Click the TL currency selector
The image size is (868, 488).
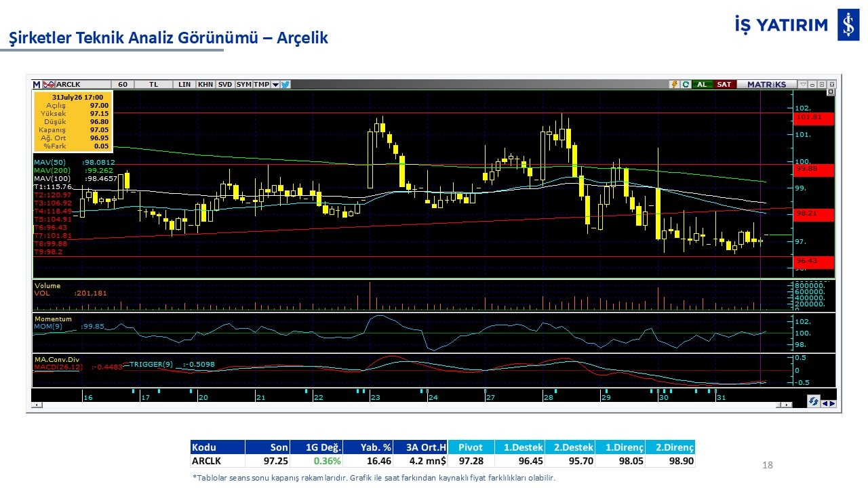(153, 84)
